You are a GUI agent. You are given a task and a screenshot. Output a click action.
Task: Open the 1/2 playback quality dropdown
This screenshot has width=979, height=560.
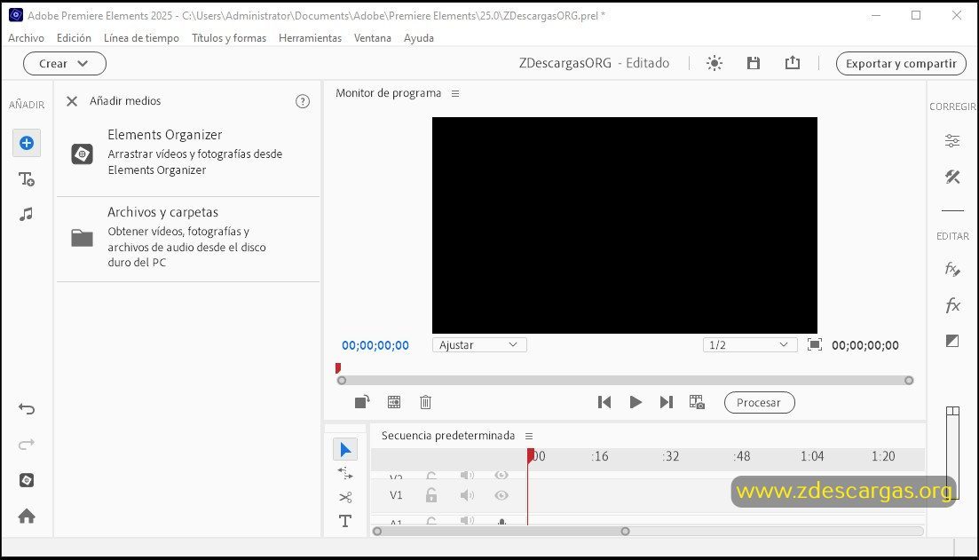click(x=750, y=344)
